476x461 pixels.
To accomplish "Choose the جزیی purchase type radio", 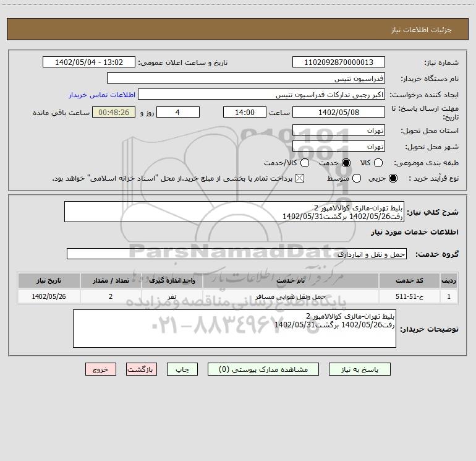I will [393, 178].
